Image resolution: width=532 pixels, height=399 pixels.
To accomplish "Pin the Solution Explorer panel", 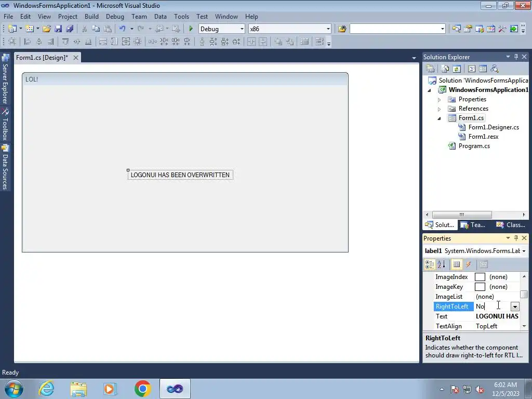I will 516,57.
